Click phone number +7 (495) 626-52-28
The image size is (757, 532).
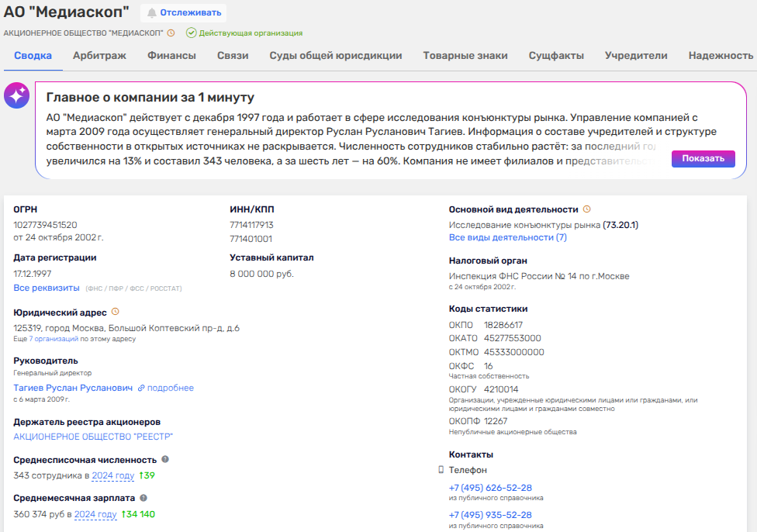pos(490,488)
